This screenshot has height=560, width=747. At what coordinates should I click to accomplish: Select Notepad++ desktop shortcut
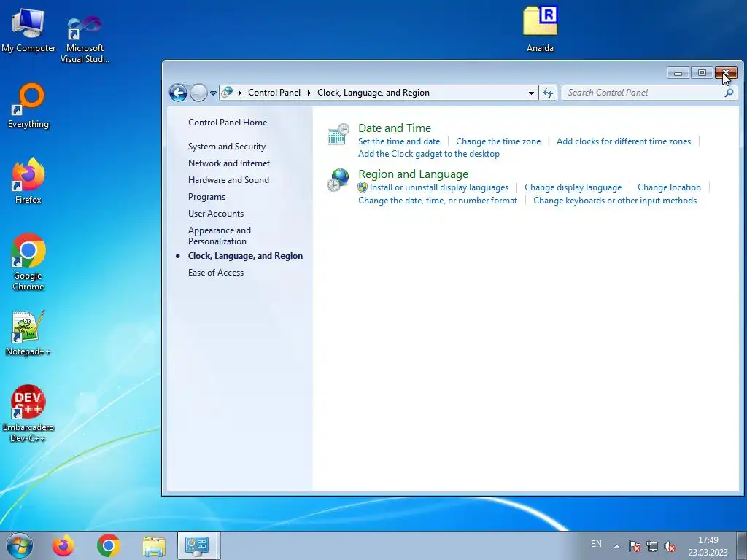28,333
